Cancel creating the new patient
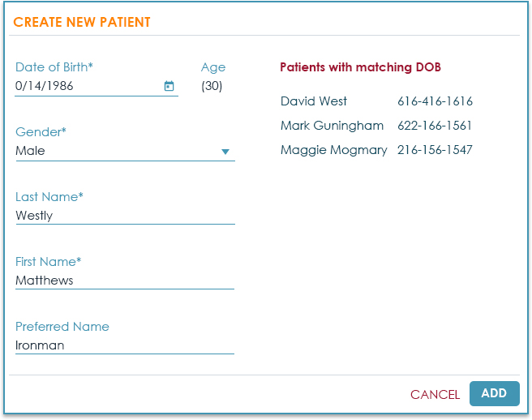This screenshot has width=532, height=420. pos(435,395)
